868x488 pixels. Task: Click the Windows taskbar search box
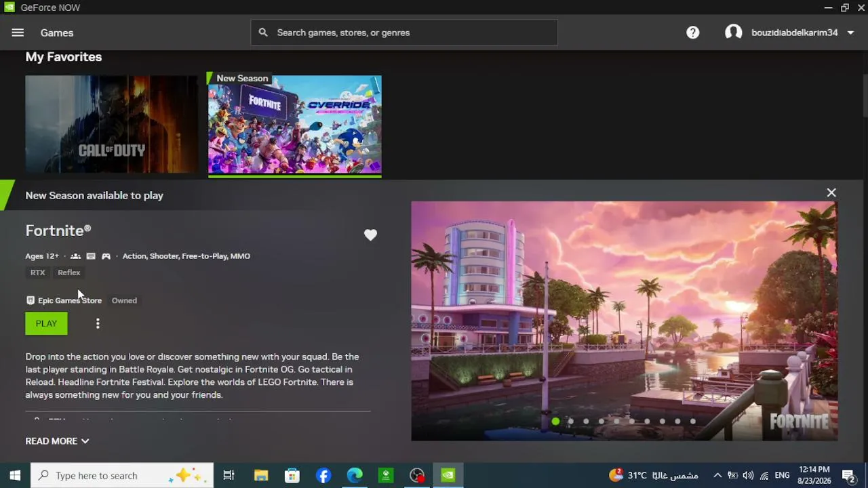[122, 475]
